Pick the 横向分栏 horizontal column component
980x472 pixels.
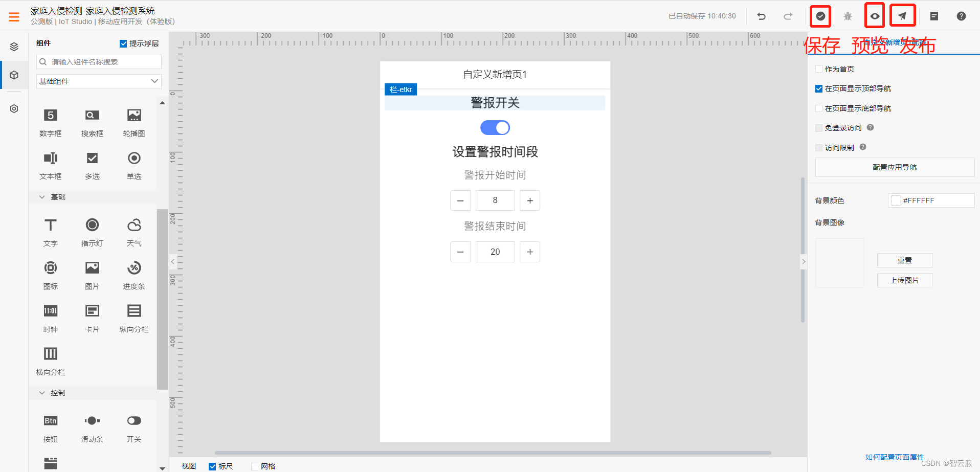click(51, 362)
